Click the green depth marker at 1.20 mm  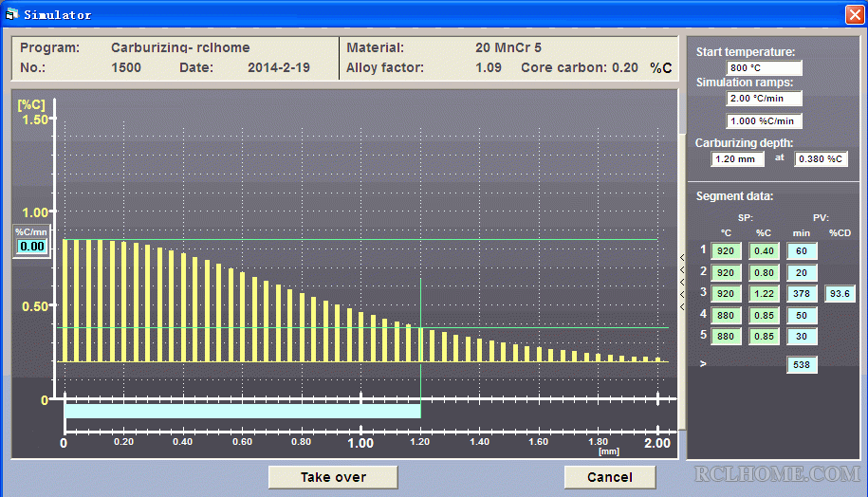click(420, 347)
